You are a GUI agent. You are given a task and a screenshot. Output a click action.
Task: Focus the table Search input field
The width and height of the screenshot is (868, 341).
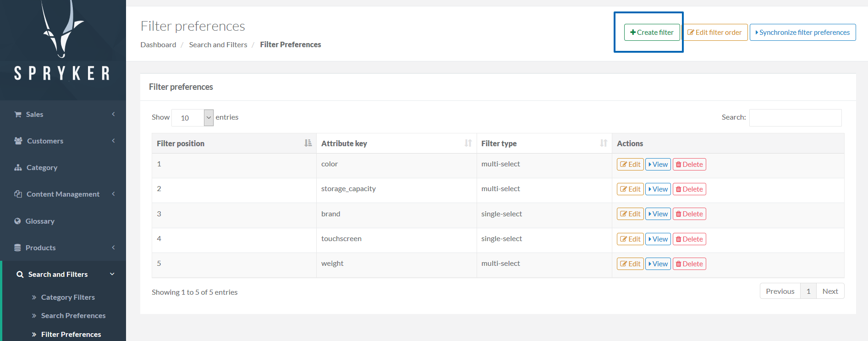click(x=795, y=118)
